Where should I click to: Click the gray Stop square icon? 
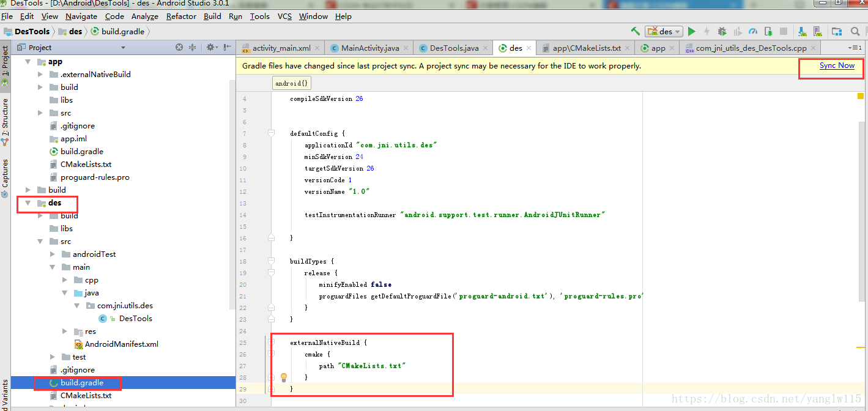coord(784,31)
